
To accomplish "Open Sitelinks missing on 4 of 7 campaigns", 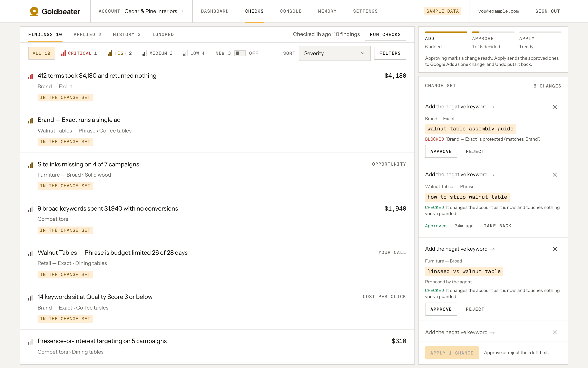I will click(88, 164).
